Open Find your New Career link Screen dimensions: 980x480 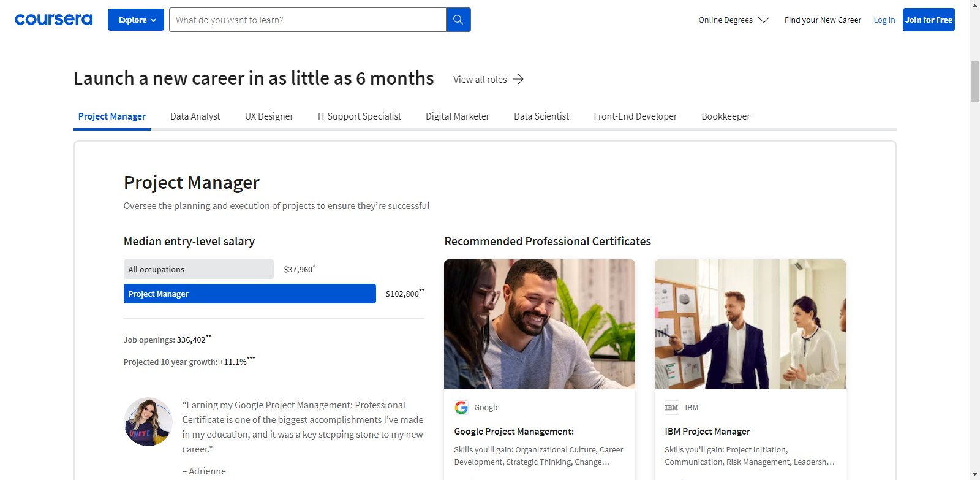823,20
